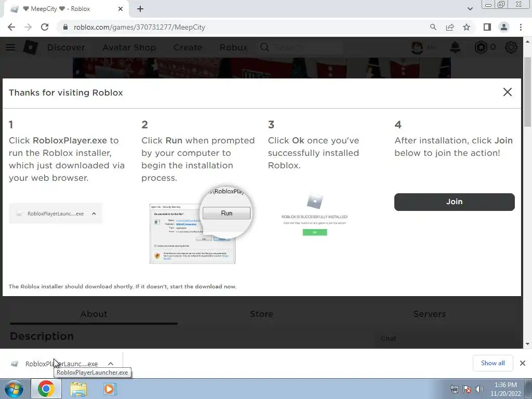The height and width of the screenshot is (399, 532).
Task: Open a new browser tab
Action: point(140,9)
